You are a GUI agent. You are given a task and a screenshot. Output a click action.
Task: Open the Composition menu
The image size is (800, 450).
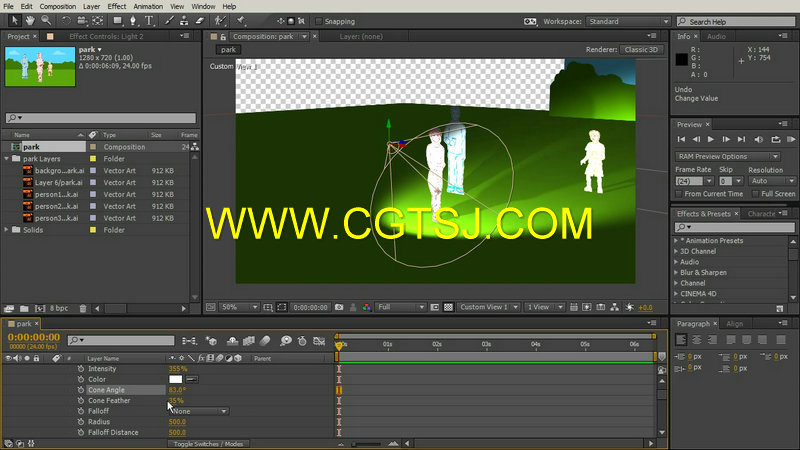[58, 7]
